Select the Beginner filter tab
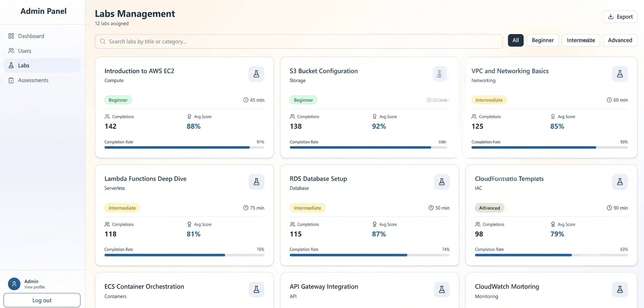Viewport: 644px width, 308px height. pos(543,40)
